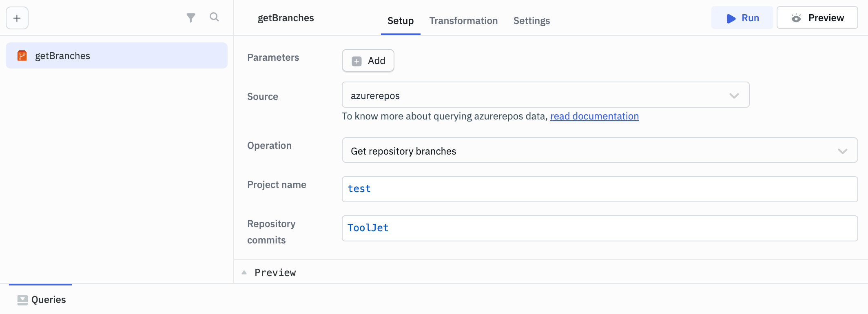Screen dimensions: 868x314
Task: Switch to the Setup tab
Action: [401, 21]
